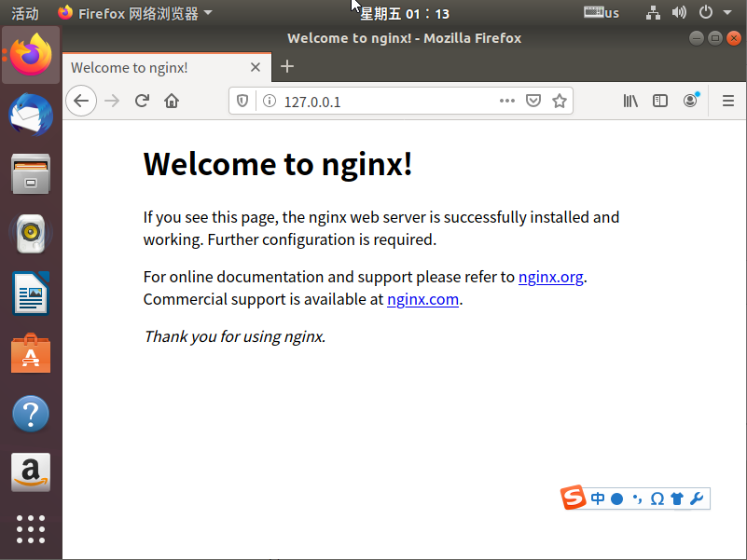The width and height of the screenshot is (747, 560).
Task: Open the Sogou symbol picker Ω
Action: point(657,498)
